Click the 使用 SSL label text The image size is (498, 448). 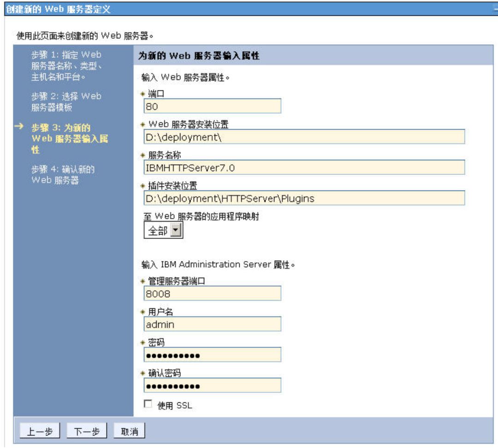tap(175, 406)
